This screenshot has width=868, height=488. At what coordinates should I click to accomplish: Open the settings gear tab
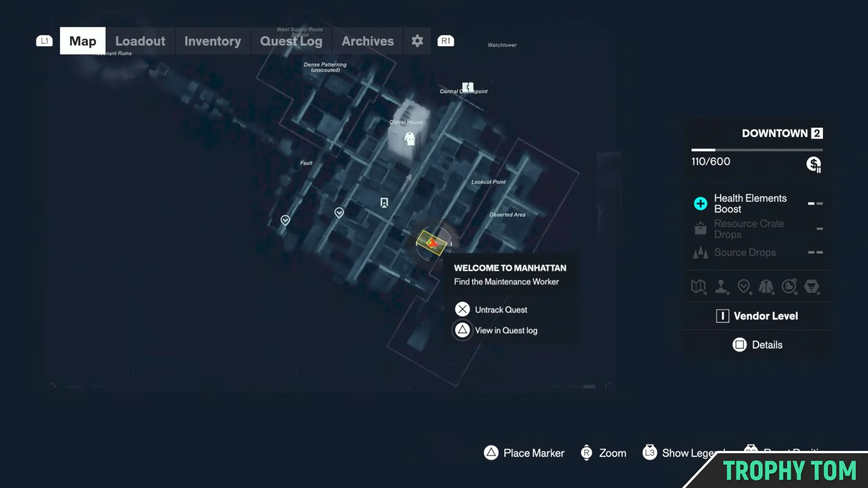[417, 41]
